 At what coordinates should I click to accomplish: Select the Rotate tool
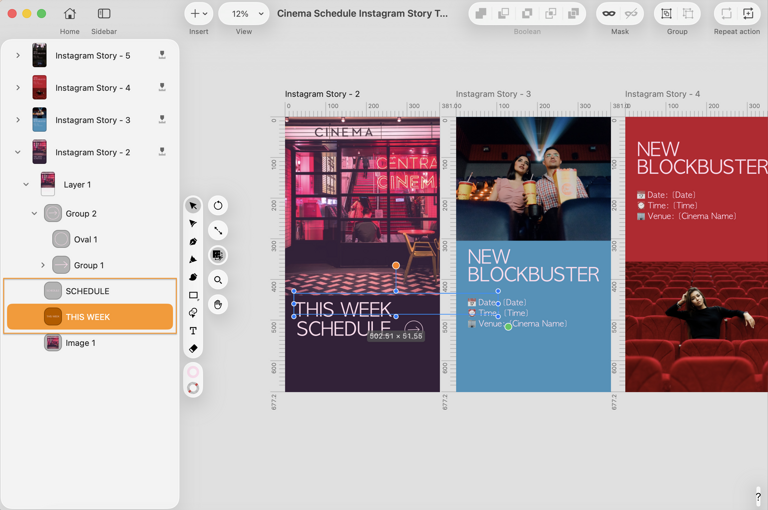pyautogui.click(x=218, y=205)
